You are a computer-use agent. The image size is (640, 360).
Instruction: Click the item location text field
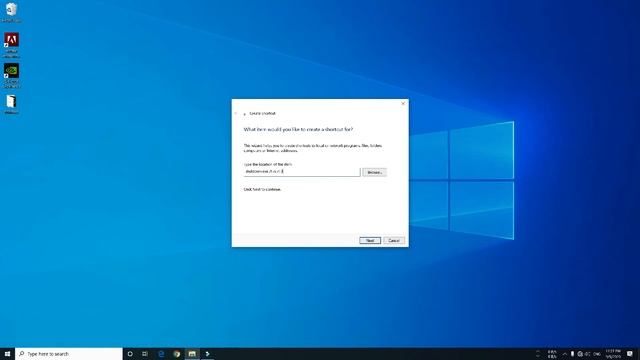(302, 172)
